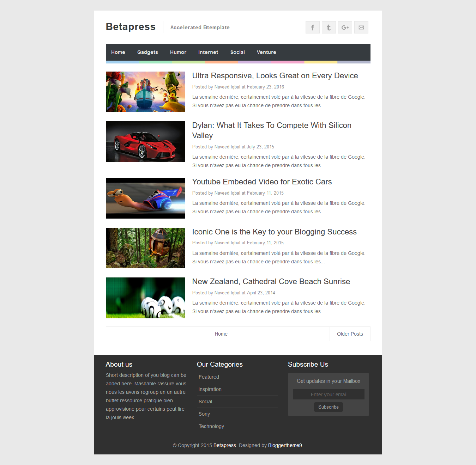Click the February 23, 2016 date link
The width and height of the screenshot is (476, 465).
pos(265,87)
